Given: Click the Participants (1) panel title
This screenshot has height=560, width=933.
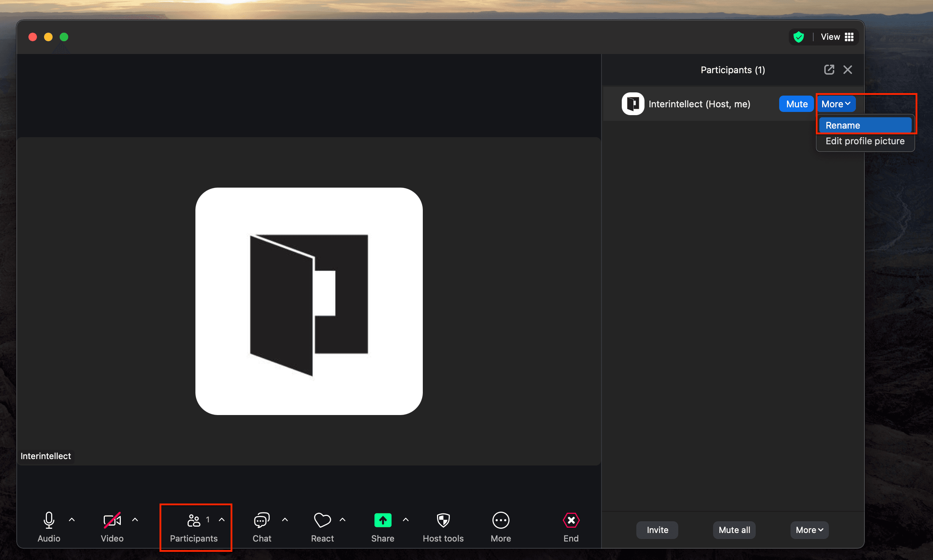Looking at the screenshot, I should [733, 70].
